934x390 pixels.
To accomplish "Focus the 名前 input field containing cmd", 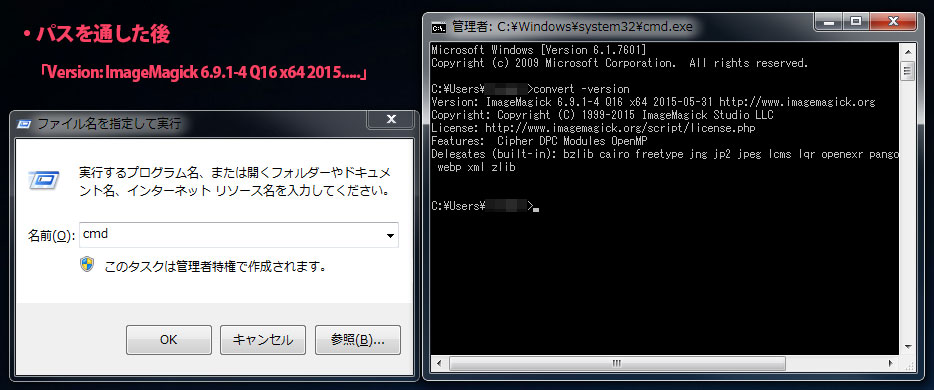I will (x=238, y=235).
